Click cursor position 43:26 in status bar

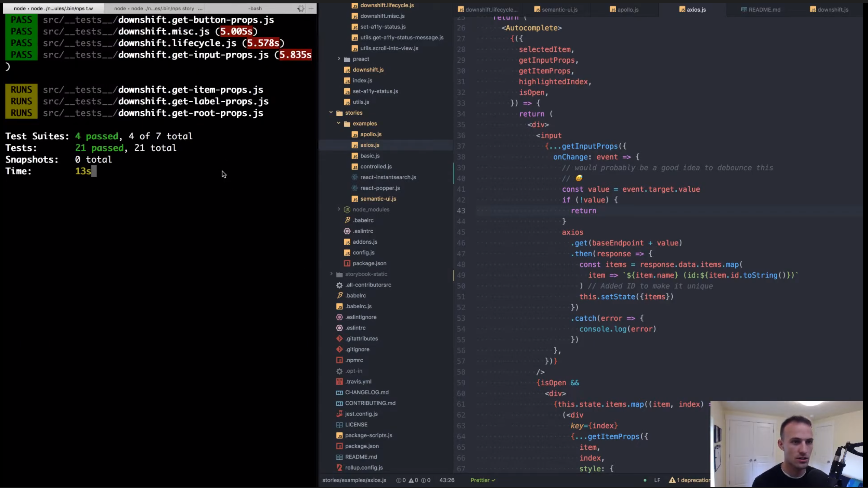pos(446,480)
